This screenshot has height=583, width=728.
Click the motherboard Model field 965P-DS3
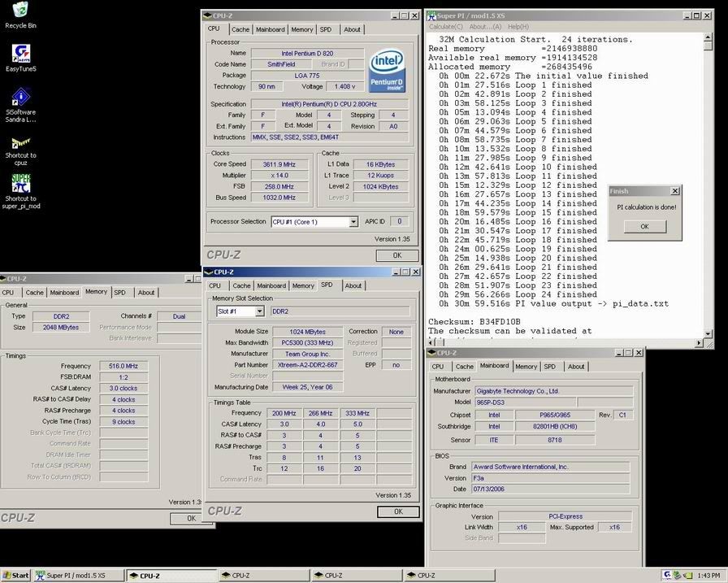(x=525, y=402)
